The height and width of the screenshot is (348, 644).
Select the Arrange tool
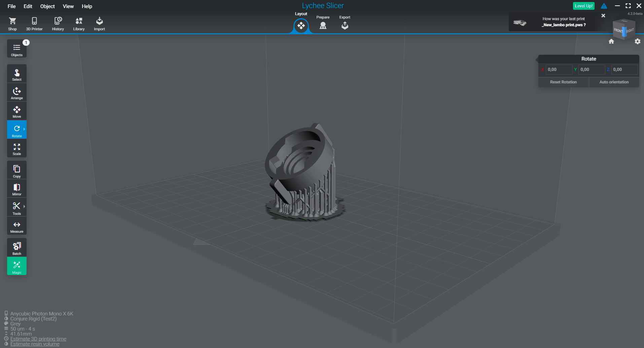coord(17,93)
